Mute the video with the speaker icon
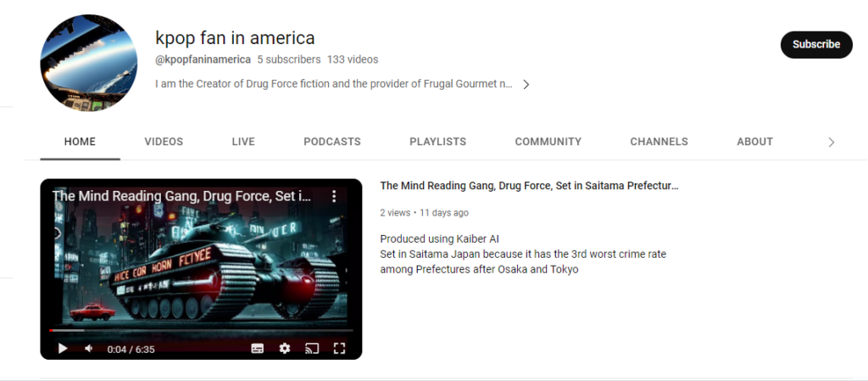 [x=88, y=348]
